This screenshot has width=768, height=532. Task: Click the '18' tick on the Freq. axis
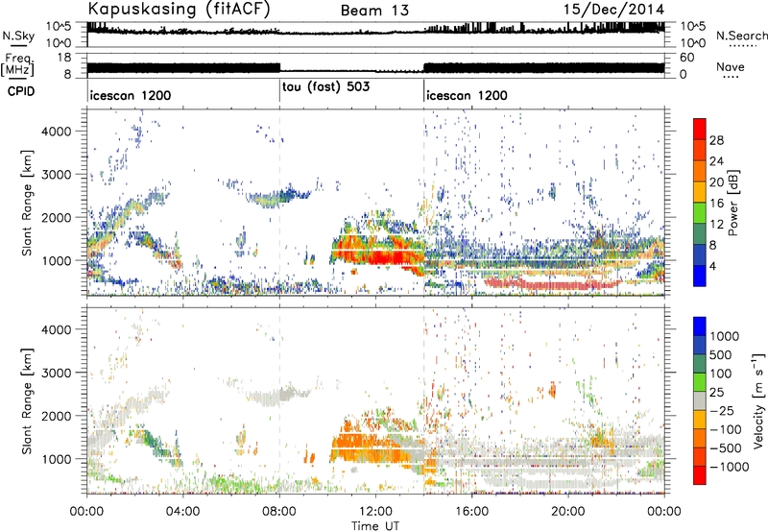click(64, 58)
